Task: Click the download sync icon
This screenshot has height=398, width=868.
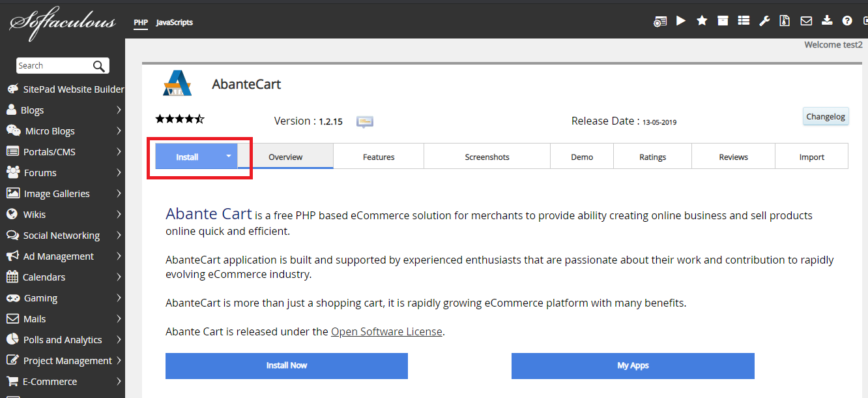Action: pyautogui.click(x=827, y=20)
